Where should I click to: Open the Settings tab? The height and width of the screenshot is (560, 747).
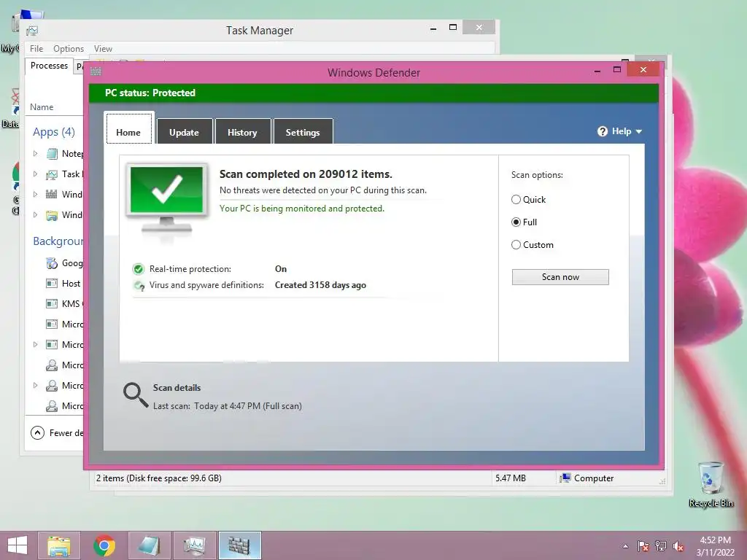303,132
